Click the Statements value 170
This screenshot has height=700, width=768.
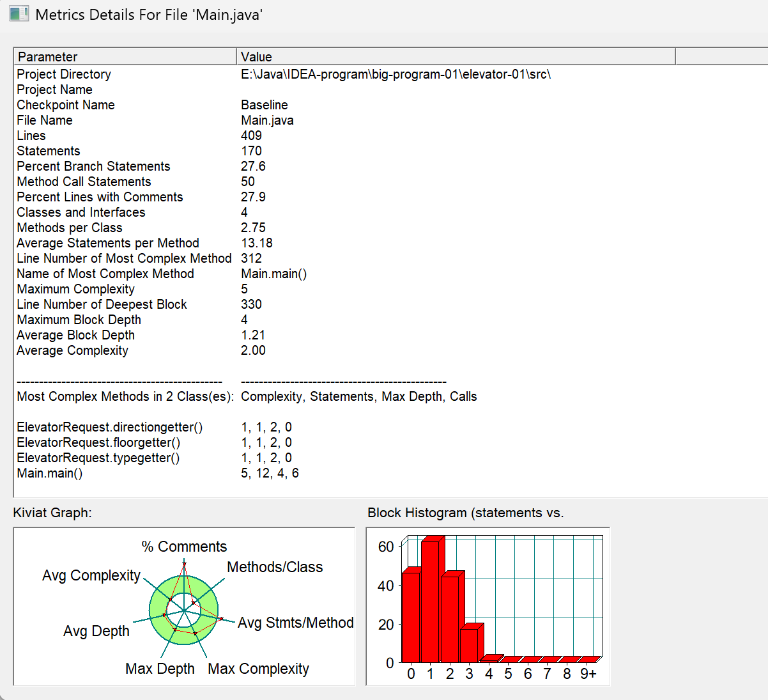[x=251, y=151]
